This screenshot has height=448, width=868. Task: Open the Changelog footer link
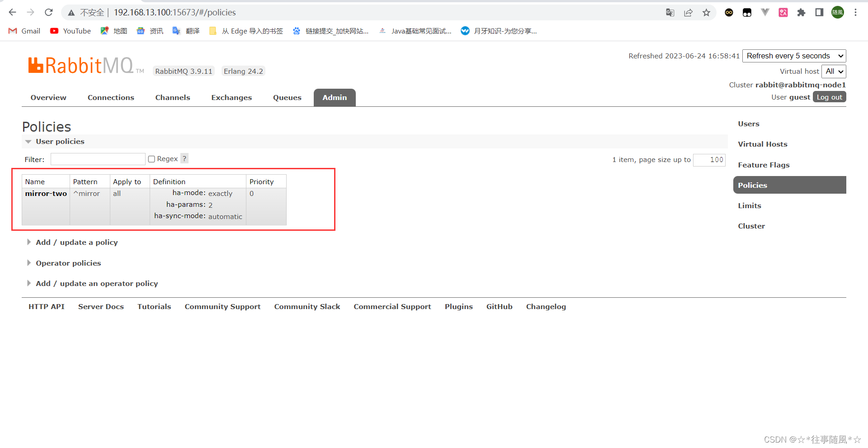tap(546, 306)
